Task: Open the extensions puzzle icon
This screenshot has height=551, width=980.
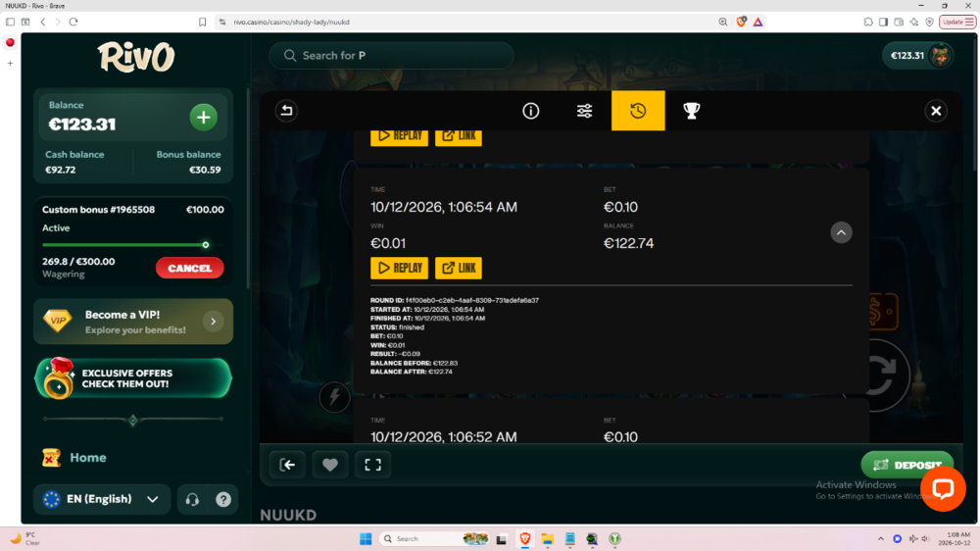Action: coord(868,22)
